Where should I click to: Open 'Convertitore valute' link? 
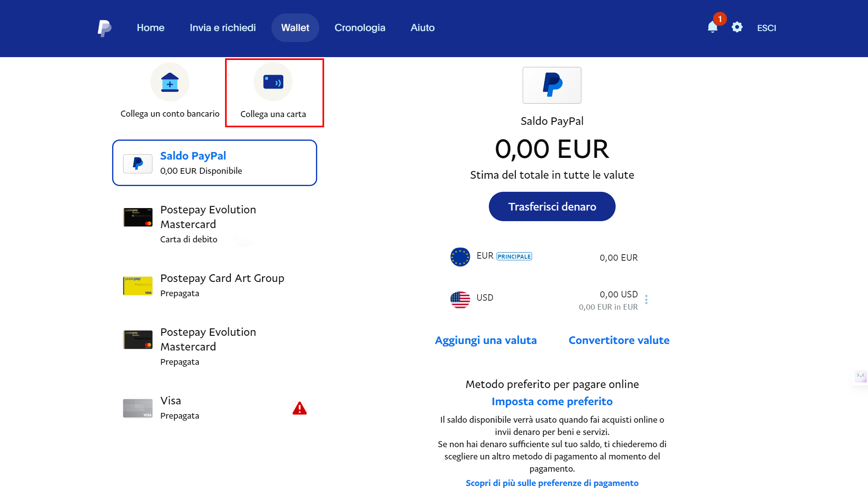click(618, 340)
